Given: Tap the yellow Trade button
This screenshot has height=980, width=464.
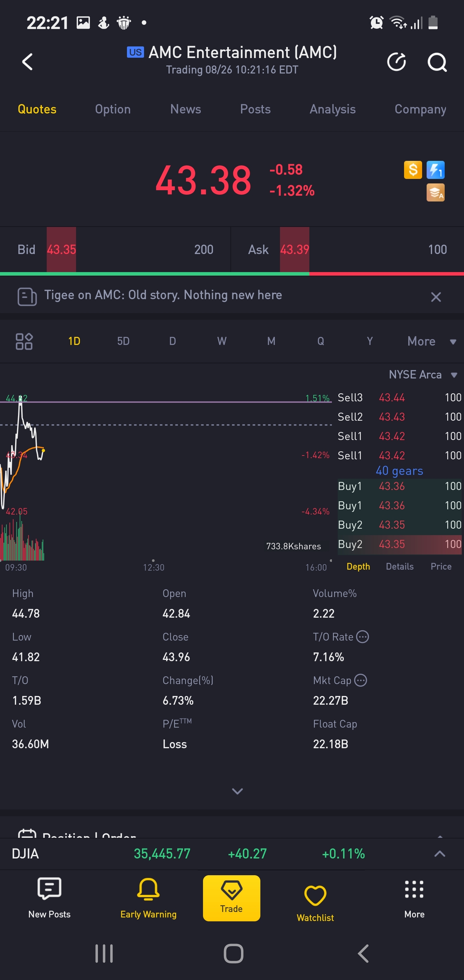Looking at the screenshot, I should coord(231,898).
